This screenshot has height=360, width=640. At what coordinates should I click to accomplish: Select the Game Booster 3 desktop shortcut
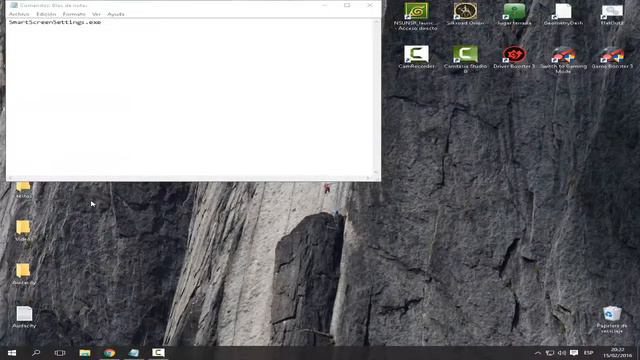612,57
